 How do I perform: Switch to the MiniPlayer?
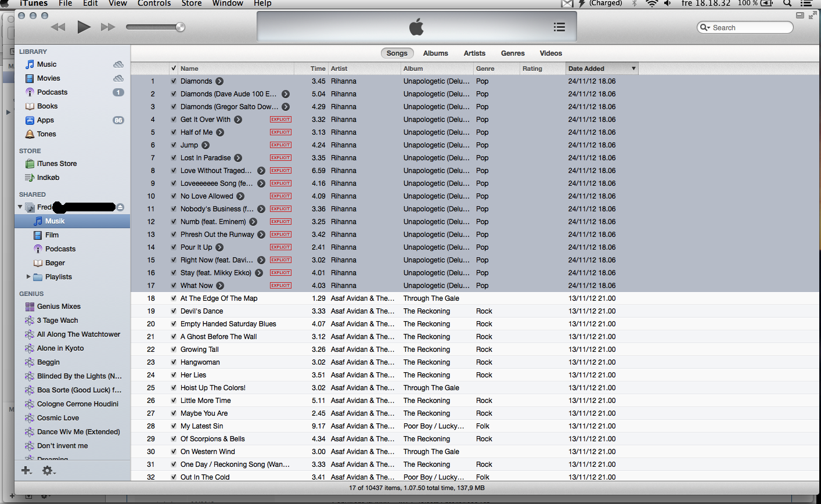coord(800,16)
